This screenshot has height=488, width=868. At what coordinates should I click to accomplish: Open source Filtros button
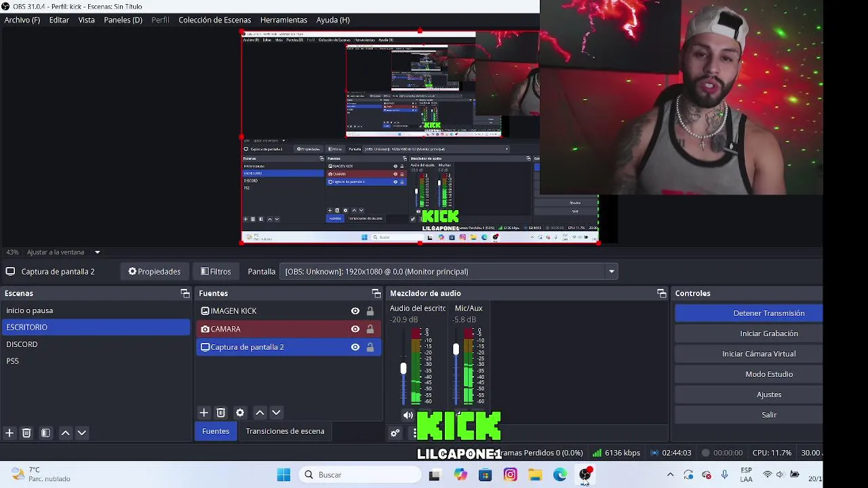(x=216, y=271)
